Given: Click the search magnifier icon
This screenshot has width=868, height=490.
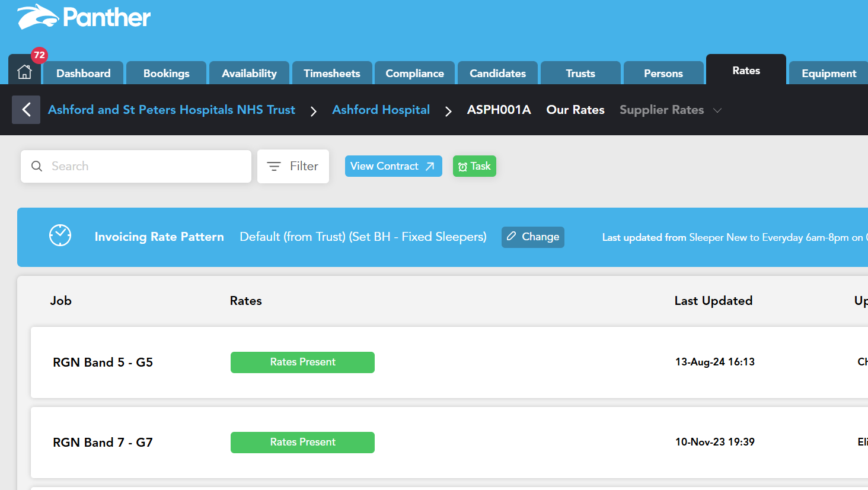Looking at the screenshot, I should coord(37,166).
